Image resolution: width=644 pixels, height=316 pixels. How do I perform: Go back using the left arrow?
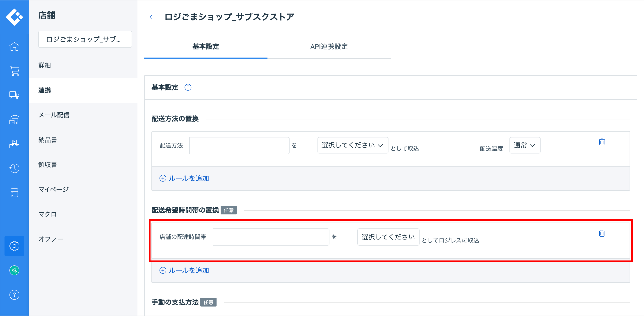[152, 17]
